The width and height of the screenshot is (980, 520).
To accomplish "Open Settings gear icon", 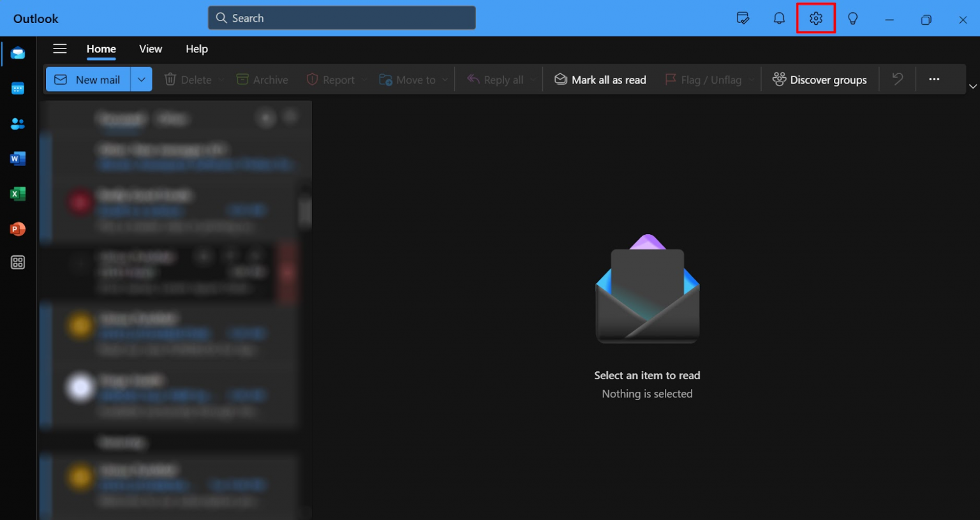I will pyautogui.click(x=815, y=19).
